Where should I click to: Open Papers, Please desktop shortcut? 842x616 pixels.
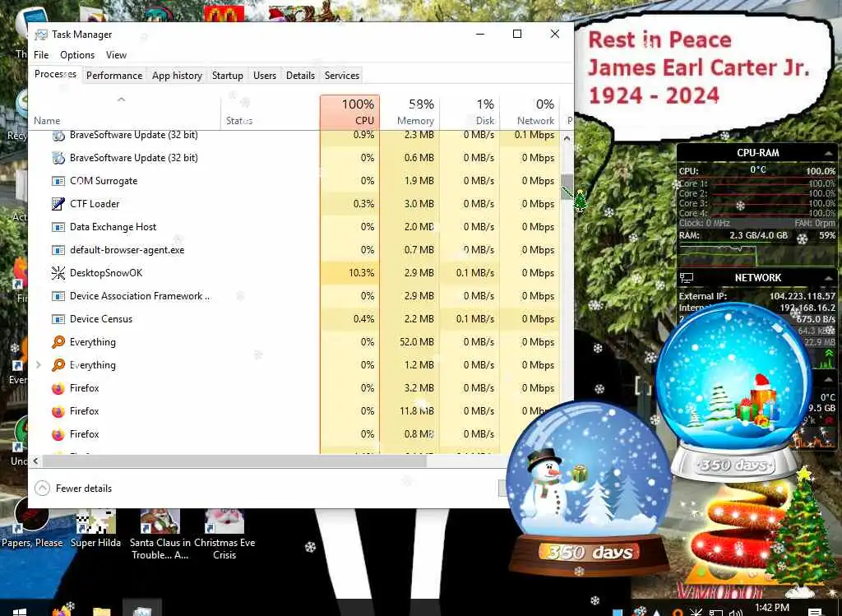point(32,522)
